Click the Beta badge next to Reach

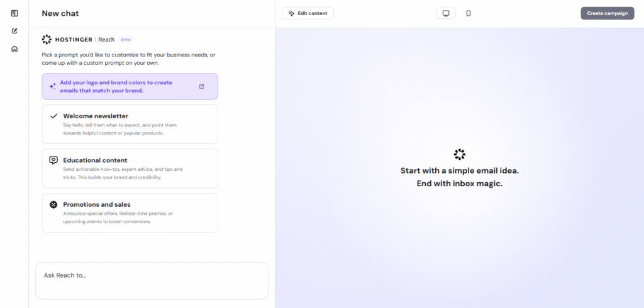(x=126, y=40)
